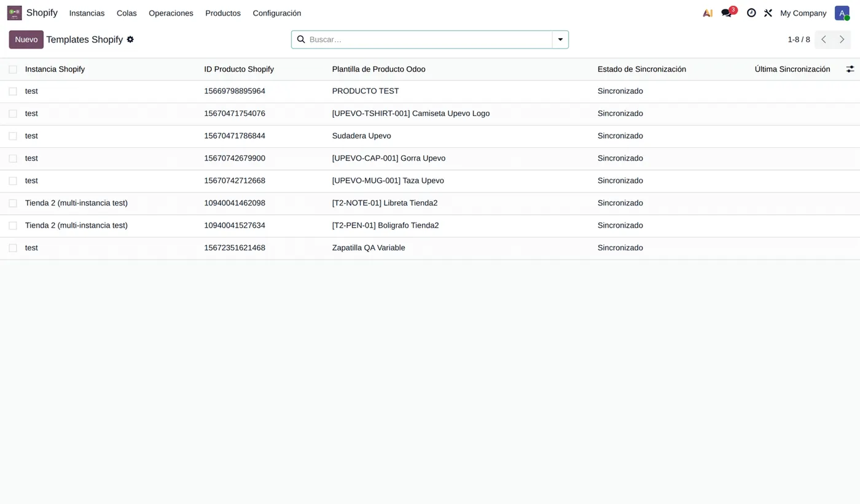Focus the Buscar search field
The width and height of the screenshot is (860, 504).
(x=429, y=39)
